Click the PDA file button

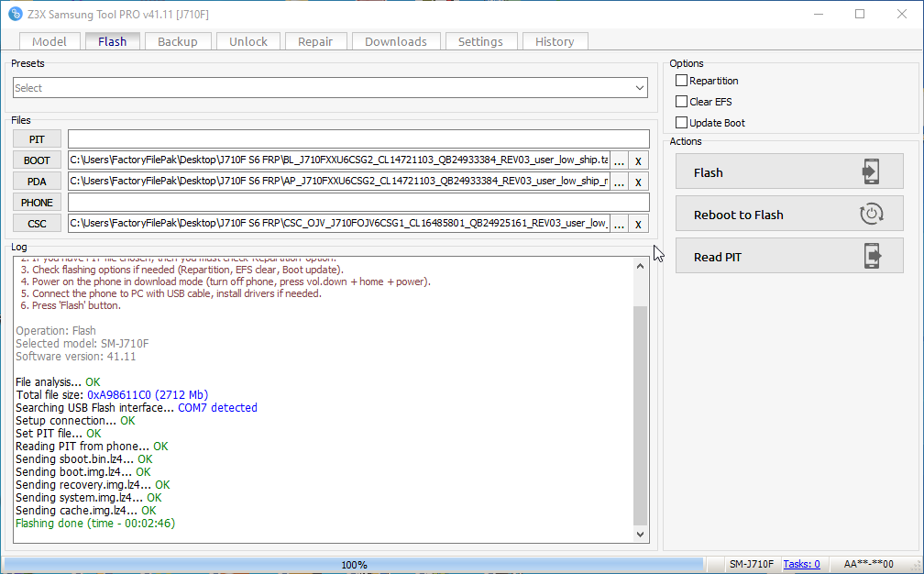[37, 181]
